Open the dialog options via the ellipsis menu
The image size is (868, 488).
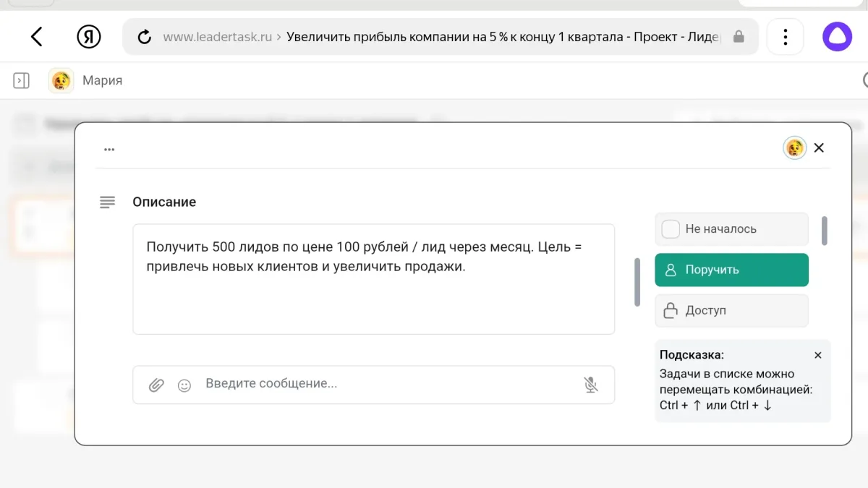[x=109, y=149]
